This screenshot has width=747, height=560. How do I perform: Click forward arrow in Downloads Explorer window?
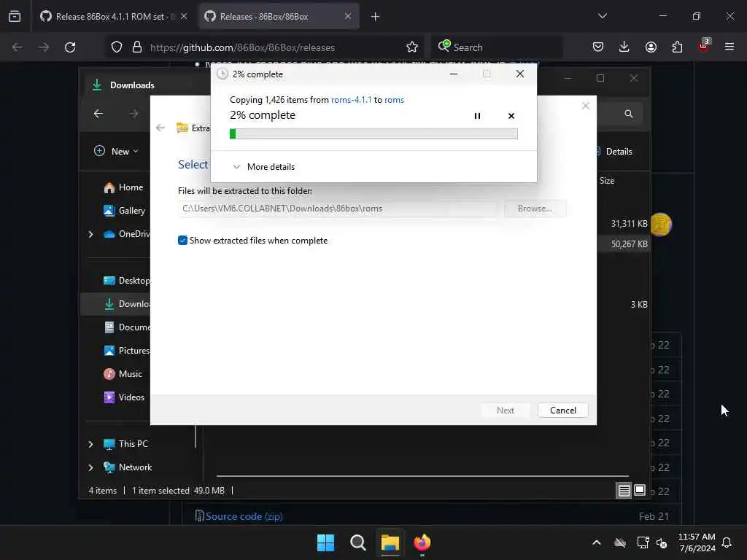[133, 113]
